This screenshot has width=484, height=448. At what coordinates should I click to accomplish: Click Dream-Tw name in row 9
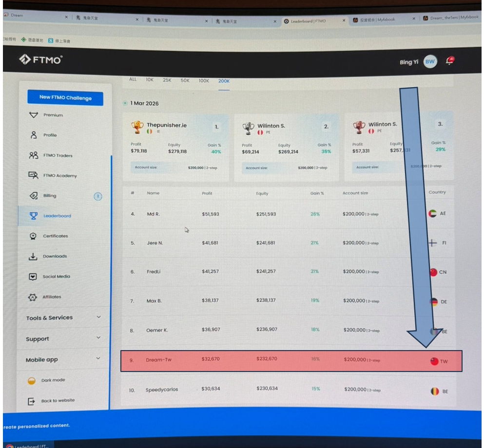[159, 360]
